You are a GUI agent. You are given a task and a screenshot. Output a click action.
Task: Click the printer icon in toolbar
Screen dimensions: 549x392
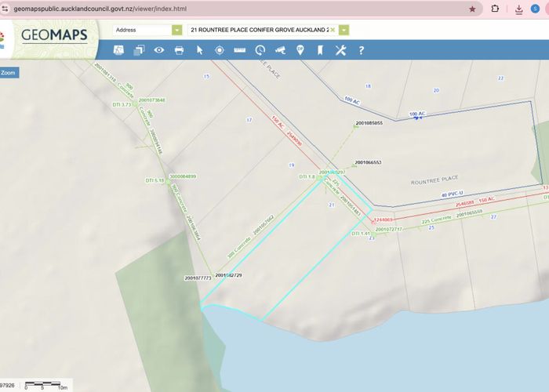point(179,50)
